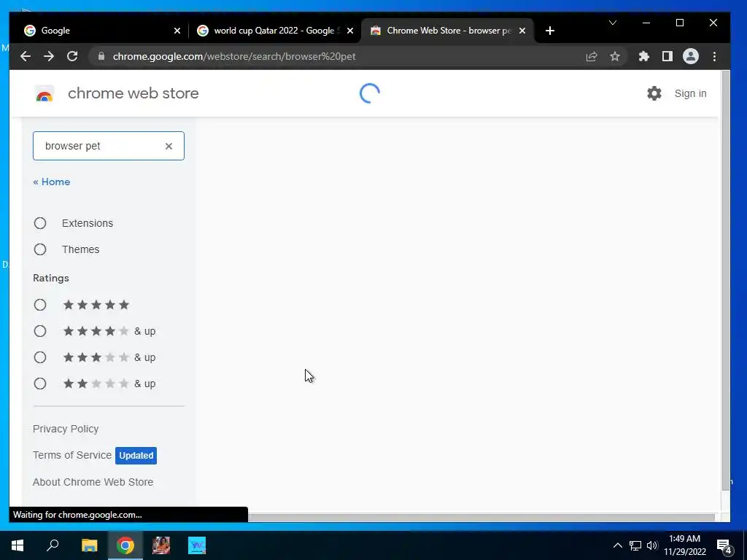Click the horizontal page scrollbar
The image size is (747, 560).
[481, 517]
